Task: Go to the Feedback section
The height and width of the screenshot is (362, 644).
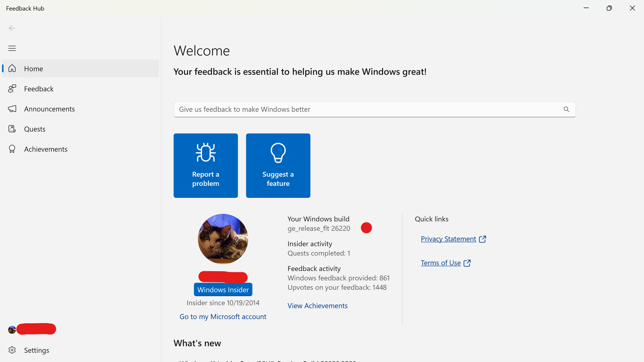Action: pos(80,89)
